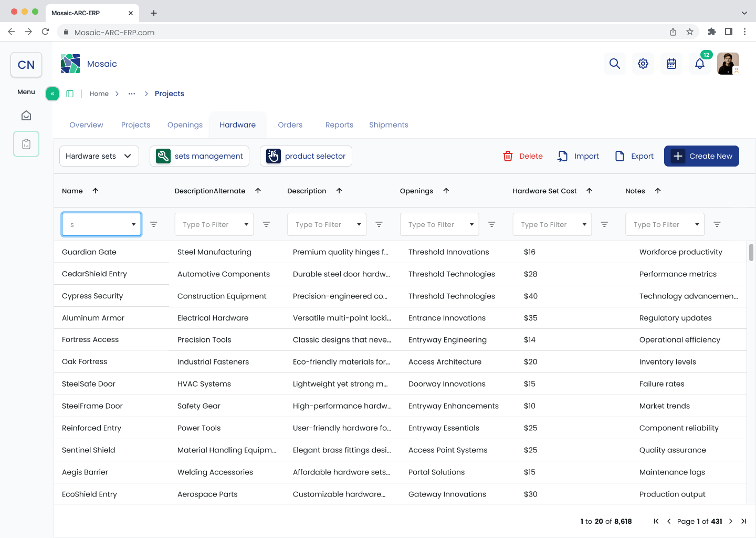Switch to the Overview tab
This screenshot has height=538, width=756.
[x=86, y=125]
